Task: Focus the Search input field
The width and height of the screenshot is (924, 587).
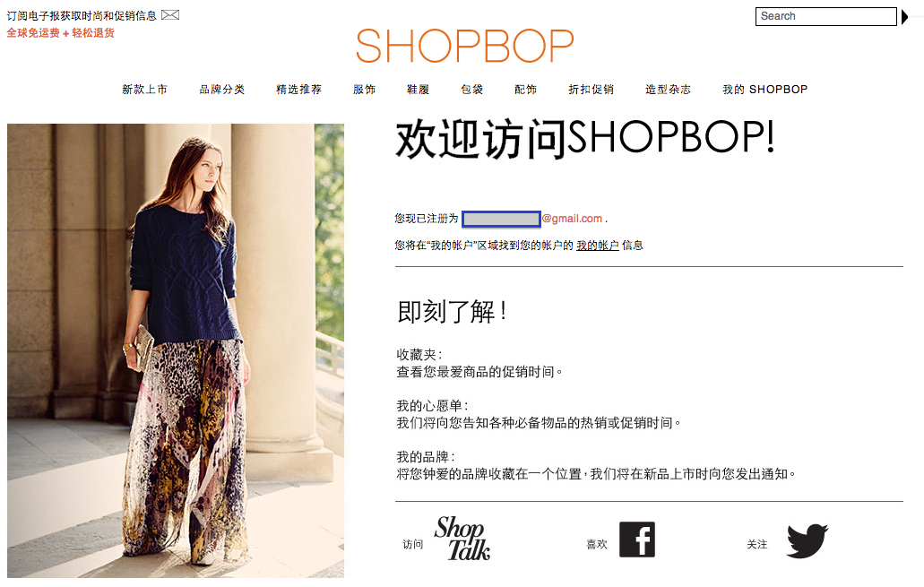Action: point(825,16)
